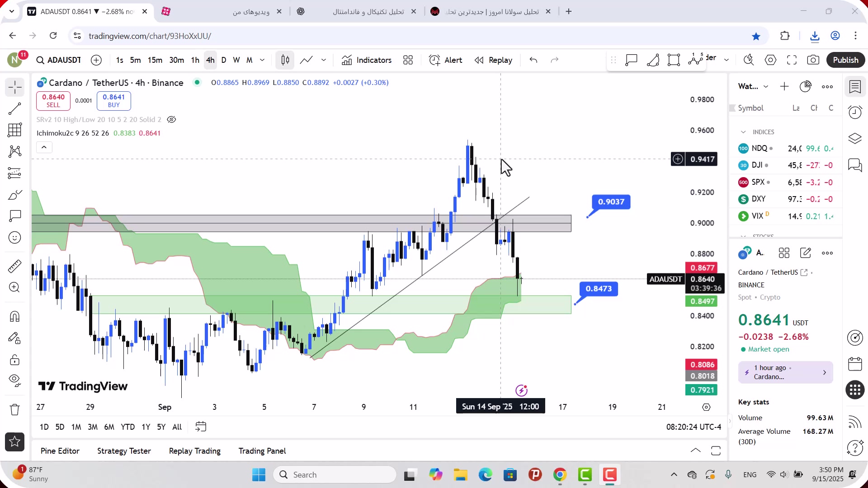The height and width of the screenshot is (488, 868).
Task: Start bar Replay mode
Action: 494,60
